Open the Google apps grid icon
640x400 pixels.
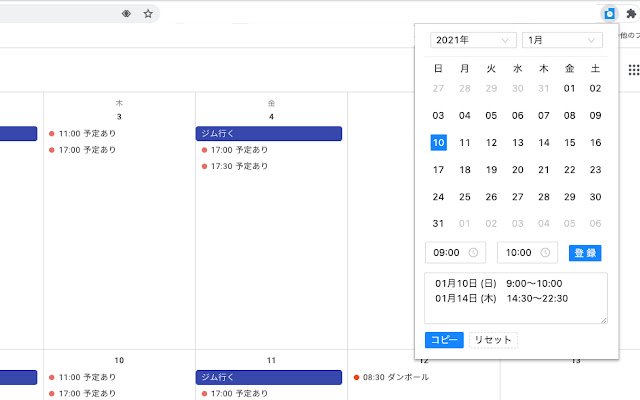(x=634, y=70)
